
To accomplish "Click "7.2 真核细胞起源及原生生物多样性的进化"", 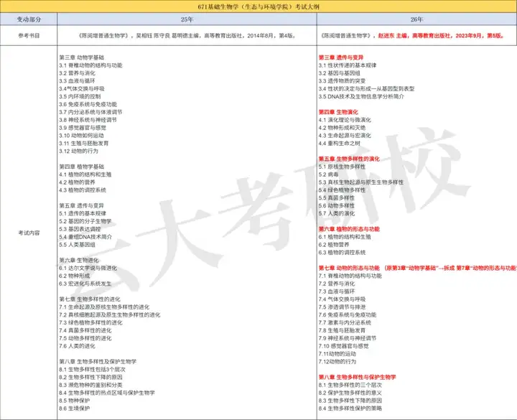I will pyautogui.click(x=110, y=315).
